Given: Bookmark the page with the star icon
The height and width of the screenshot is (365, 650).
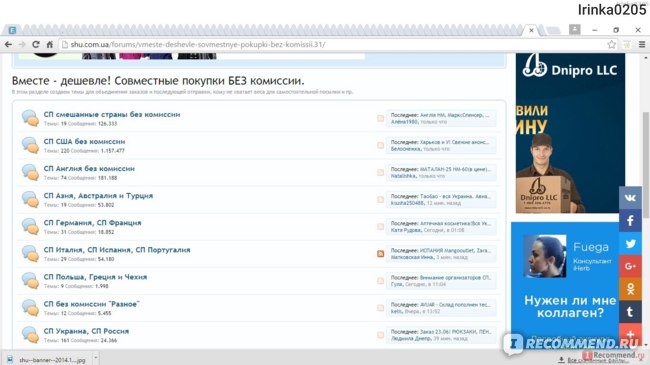Looking at the screenshot, I should [611, 44].
